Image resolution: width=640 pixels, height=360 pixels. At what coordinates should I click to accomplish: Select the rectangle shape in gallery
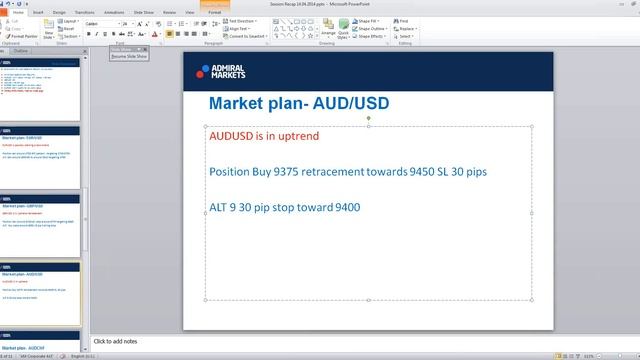297,21
